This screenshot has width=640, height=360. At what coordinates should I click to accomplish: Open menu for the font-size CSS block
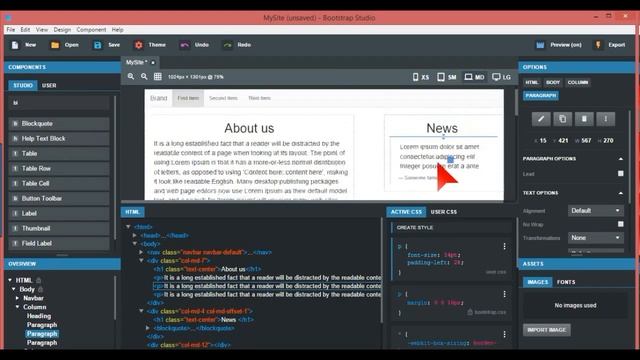tap(504, 246)
